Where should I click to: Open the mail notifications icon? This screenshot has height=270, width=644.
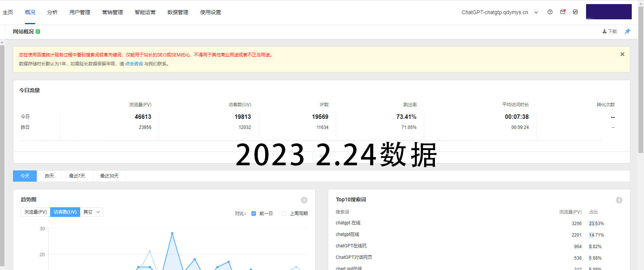coord(563,12)
